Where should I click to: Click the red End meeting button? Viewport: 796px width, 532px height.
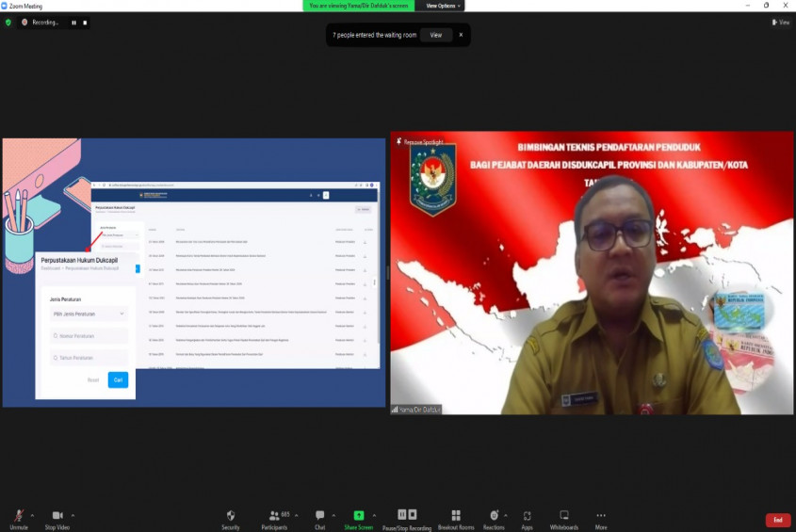tap(777, 520)
